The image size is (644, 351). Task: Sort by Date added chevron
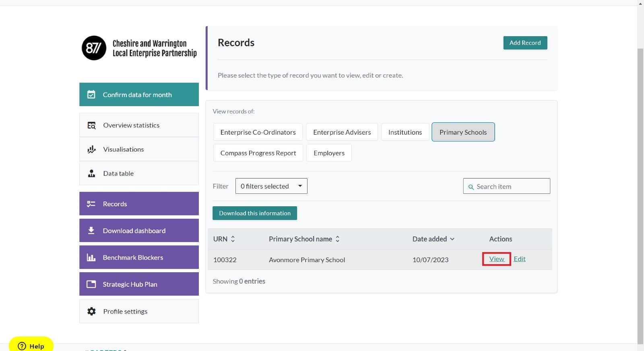pyautogui.click(x=452, y=239)
